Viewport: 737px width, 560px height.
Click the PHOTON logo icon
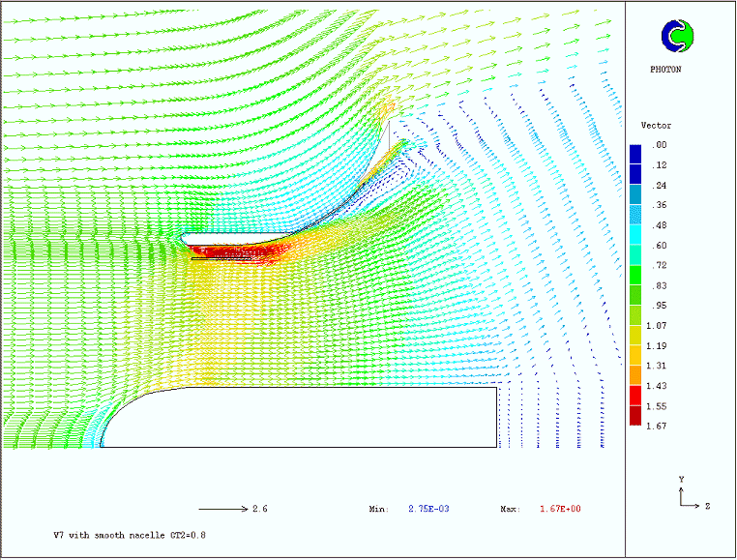pyautogui.click(x=678, y=36)
